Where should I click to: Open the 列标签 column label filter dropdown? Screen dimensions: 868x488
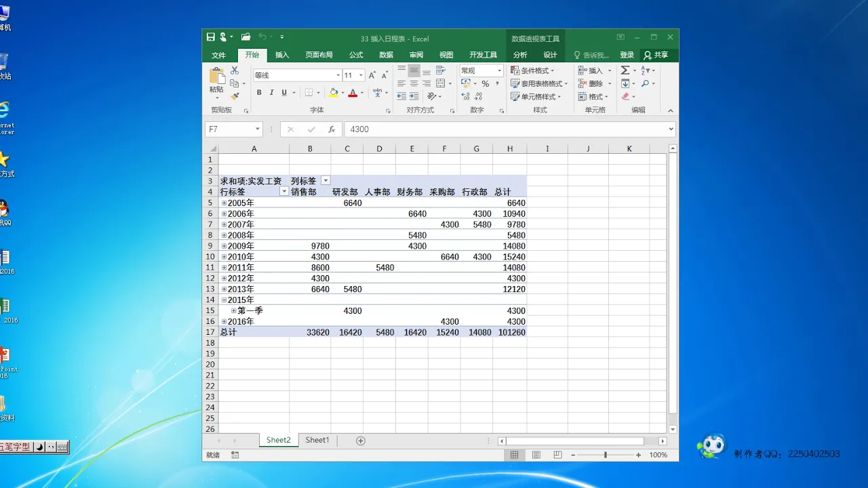pyautogui.click(x=325, y=181)
